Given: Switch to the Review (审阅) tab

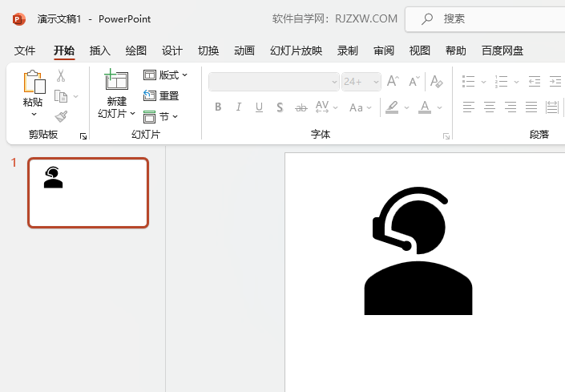Looking at the screenshot, I should (384, 51).
